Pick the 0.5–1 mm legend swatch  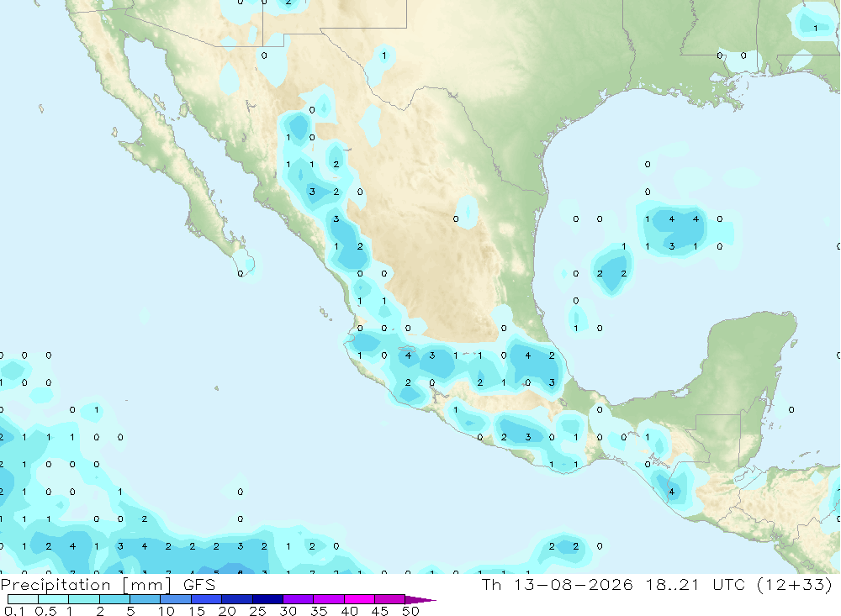pyautogui.click(x=53, y=599)
